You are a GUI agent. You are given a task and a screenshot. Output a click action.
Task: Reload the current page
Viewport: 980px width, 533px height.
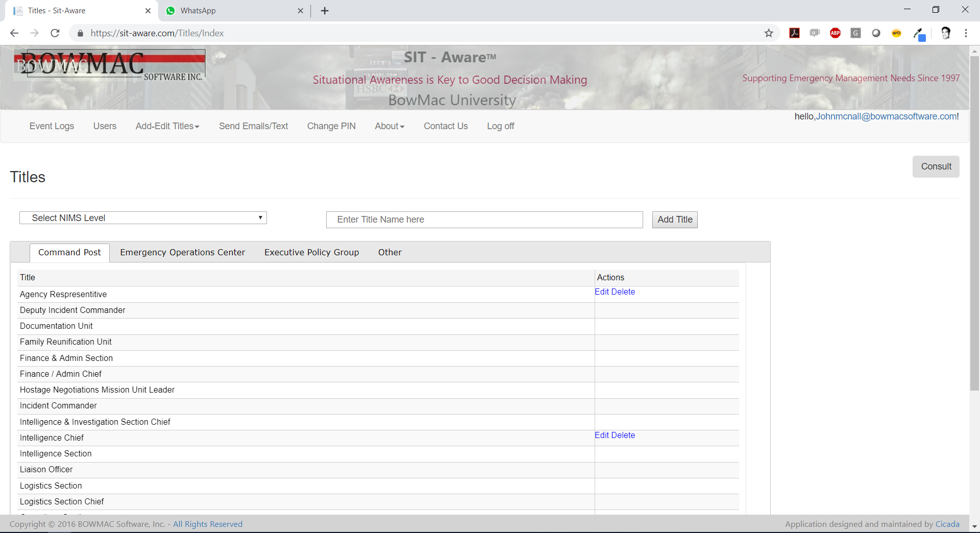pos(55,33)
